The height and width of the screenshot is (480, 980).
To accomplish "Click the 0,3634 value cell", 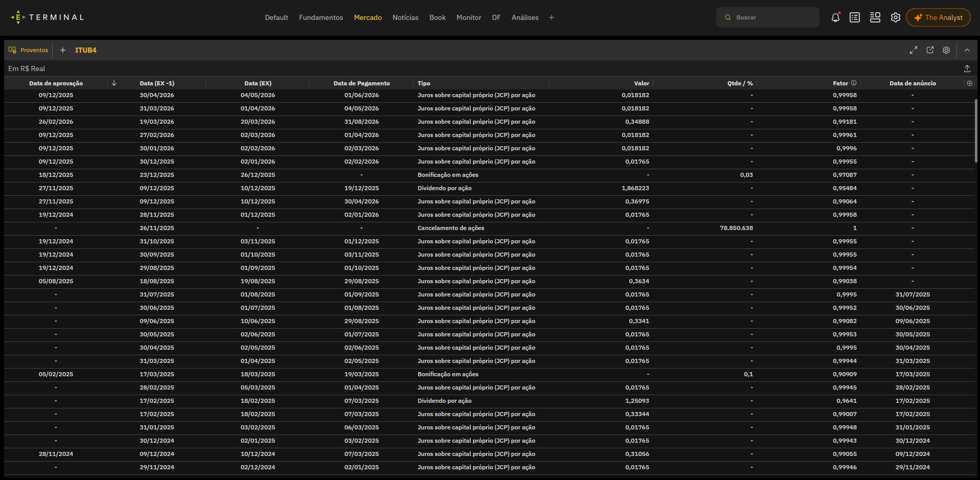I will coord(639,281).
